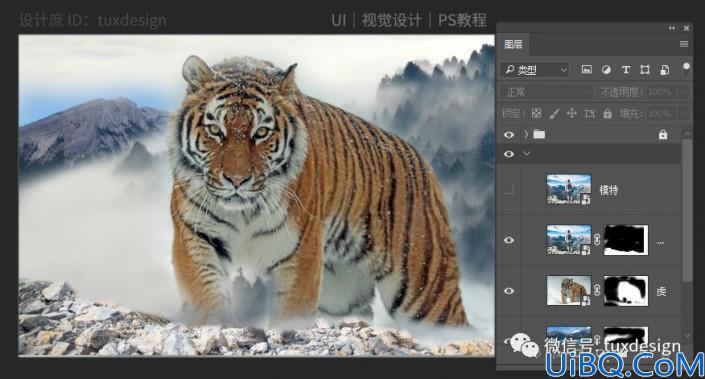Click the lock transparent pixels checkerboard icon
This screenshot has height=379, width=705.
click(536, 114)
